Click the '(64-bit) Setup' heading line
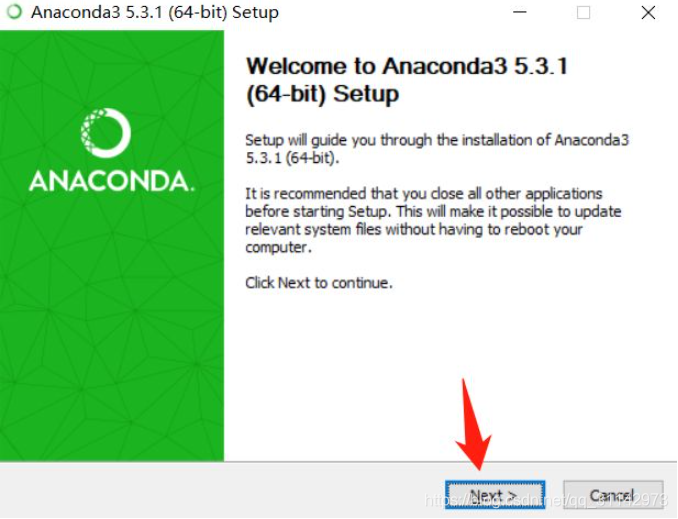 322,93
